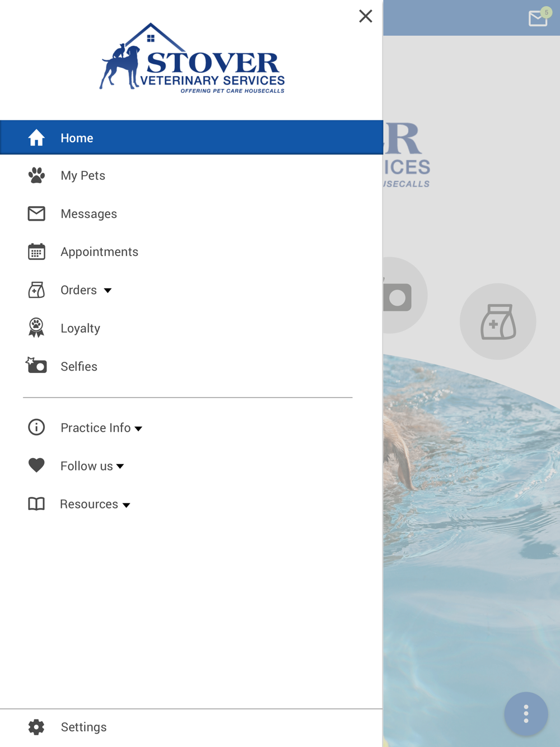Click the Orders medicine bag icon

click(36, 290)
